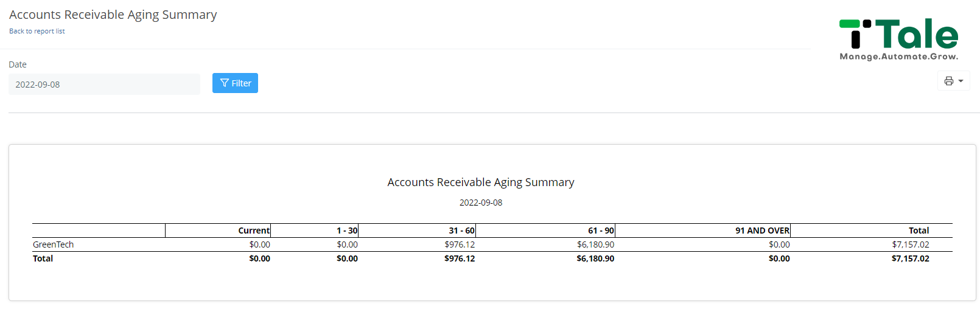Click the Tale logo
Image resolution: width=980 pixels, height=312 pixels.
[x=898, y=39]
